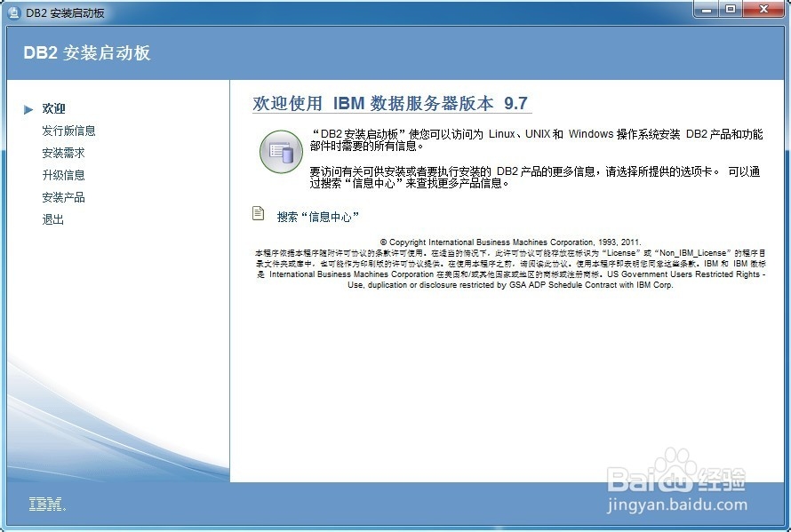This screenshot has height=532, width=791.
Task: Select the 欢迎 navigation item
Action: coord(54,108)
